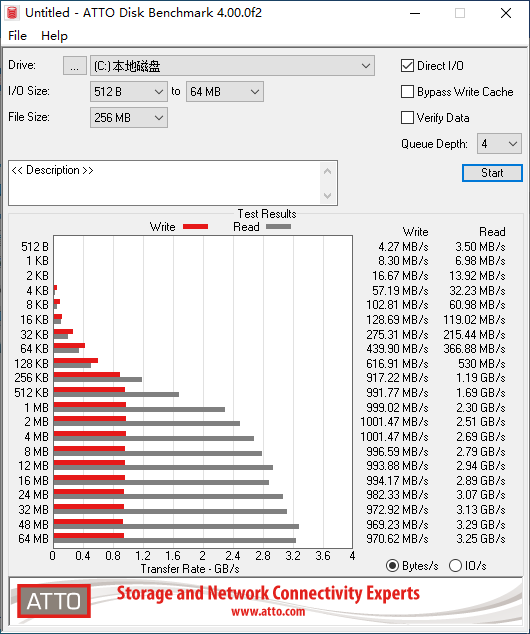Click the red Write legend swatch
This screenshot has width=530, height=634.
(195, 227)
